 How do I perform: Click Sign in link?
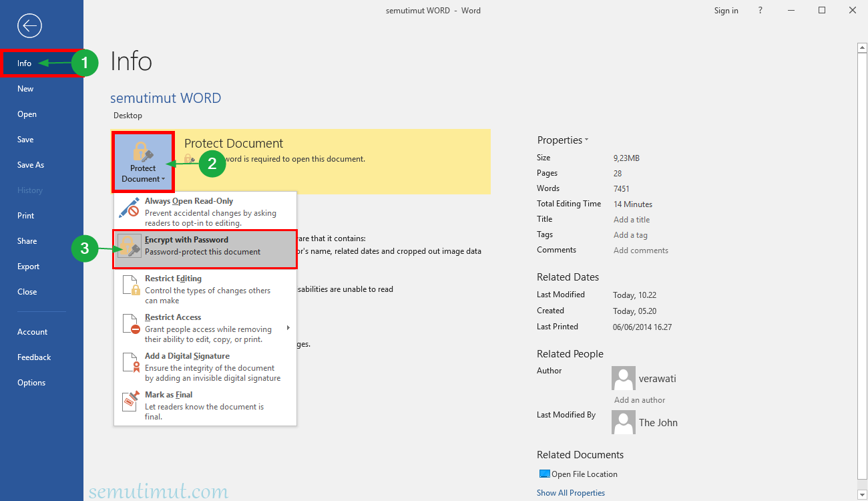point(726,11)
